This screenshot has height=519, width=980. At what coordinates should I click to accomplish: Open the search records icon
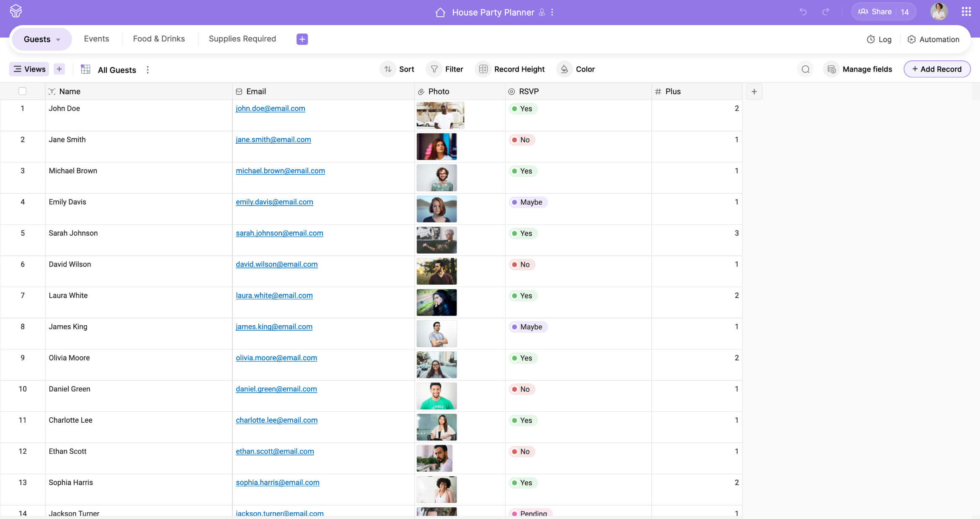(805, 69)
